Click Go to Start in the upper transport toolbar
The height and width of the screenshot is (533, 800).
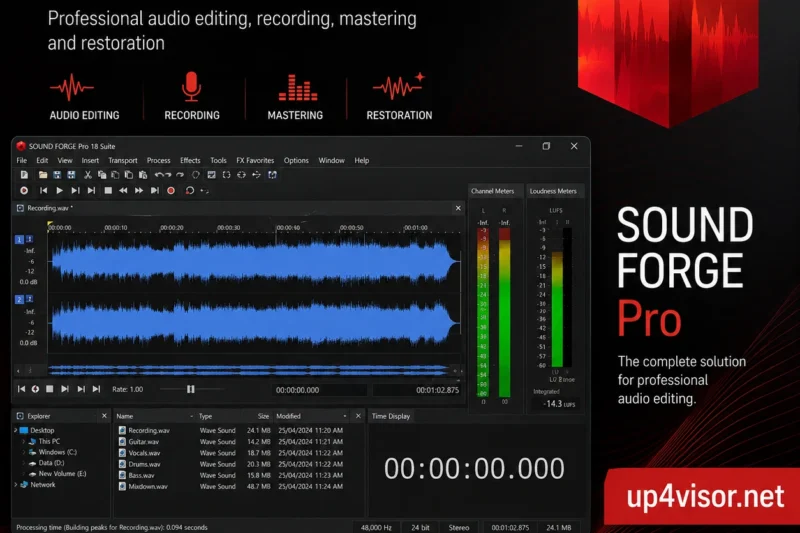tap(43, 190)
